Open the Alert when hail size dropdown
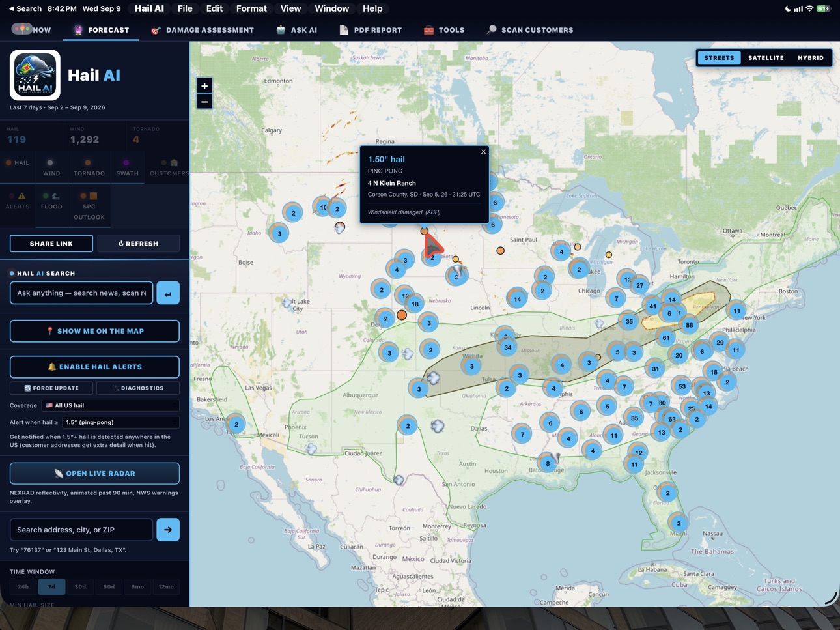This screenshot has height=630, width=840. tap(120, 422)
